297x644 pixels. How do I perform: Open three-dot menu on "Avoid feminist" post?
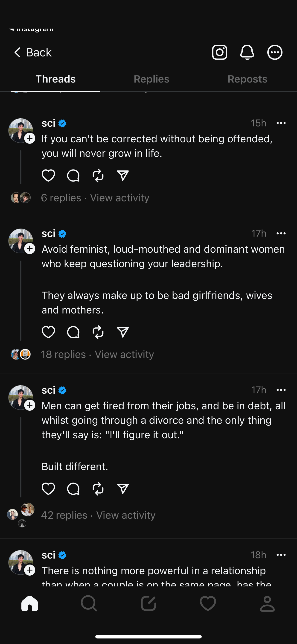[281, 234]
